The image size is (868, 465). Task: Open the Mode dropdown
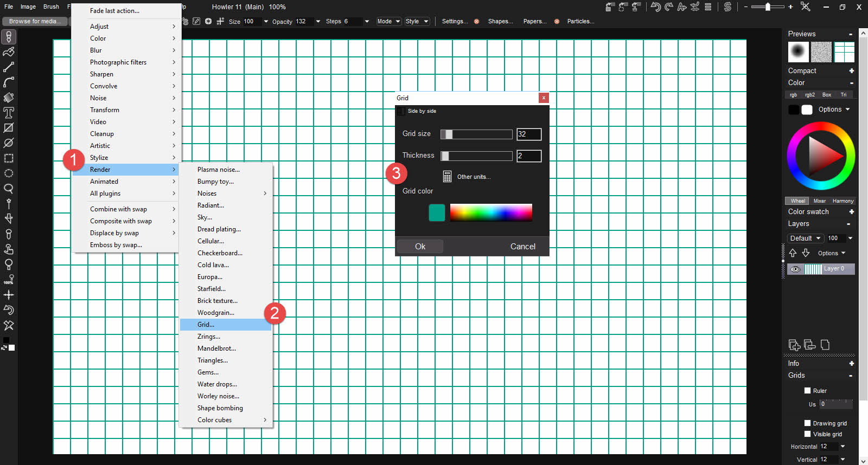[388, 22]
